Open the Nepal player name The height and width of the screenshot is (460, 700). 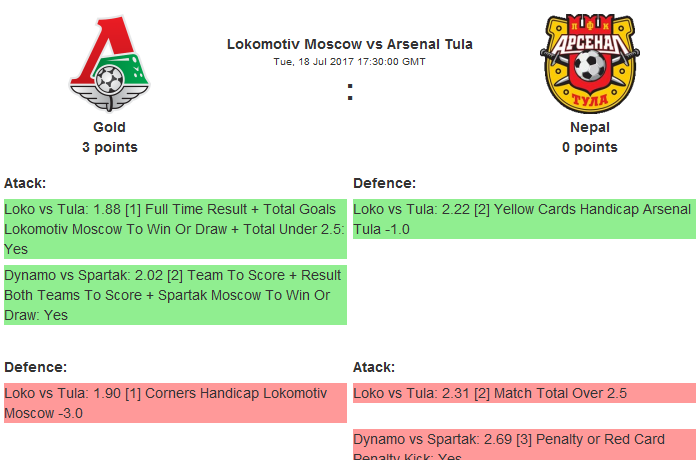(x=590, y=127)
